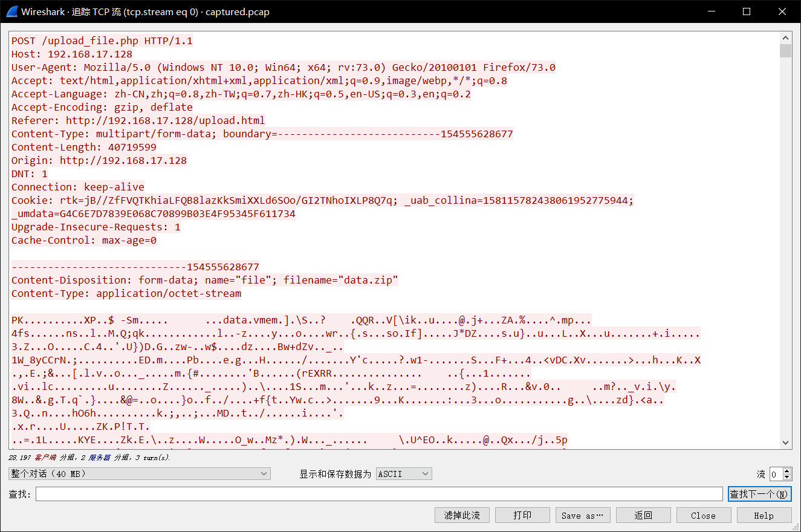Increase the stream number with up arrow
Viewport: 801px width, 532px height.
tap(787, 471)
